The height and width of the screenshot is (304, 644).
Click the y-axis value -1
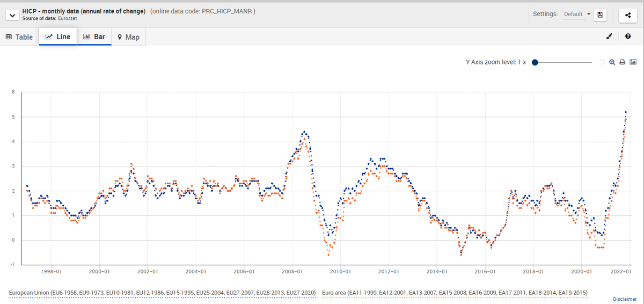12,264
